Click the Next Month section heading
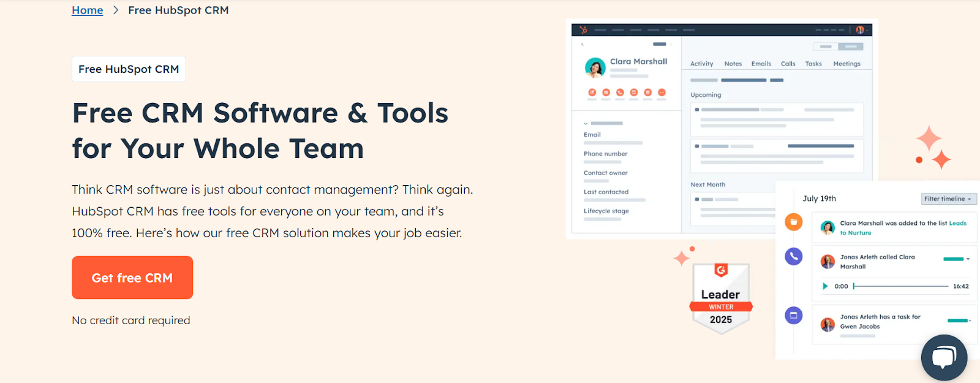Screen dimensions: 980x383 [x=708, y=184]
